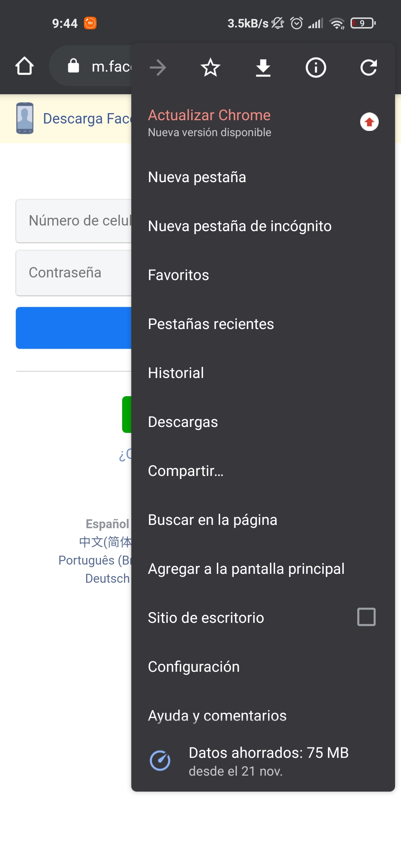Open Nueva pestaña menu item
401x868 pixels.
(197, 177)
